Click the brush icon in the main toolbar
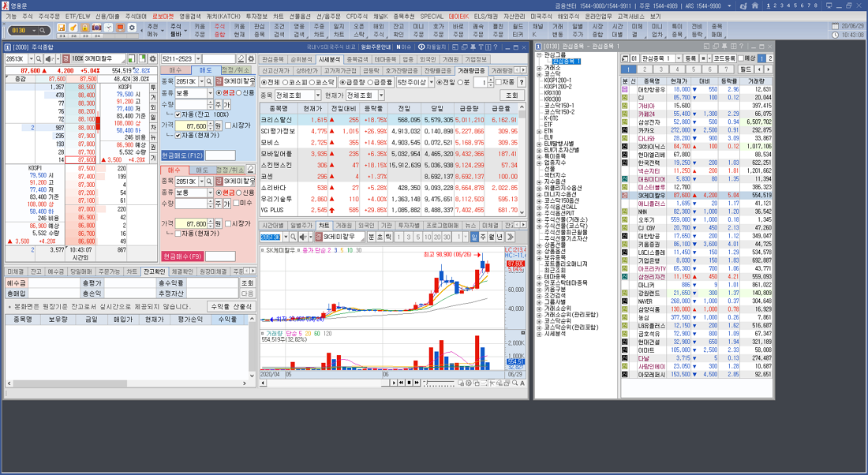Screen dimensions: 868x475 [73, 28]
